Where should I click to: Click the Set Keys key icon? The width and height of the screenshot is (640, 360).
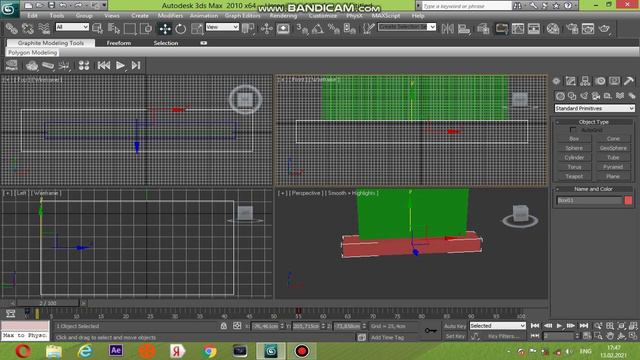click(x=430, y=331)
